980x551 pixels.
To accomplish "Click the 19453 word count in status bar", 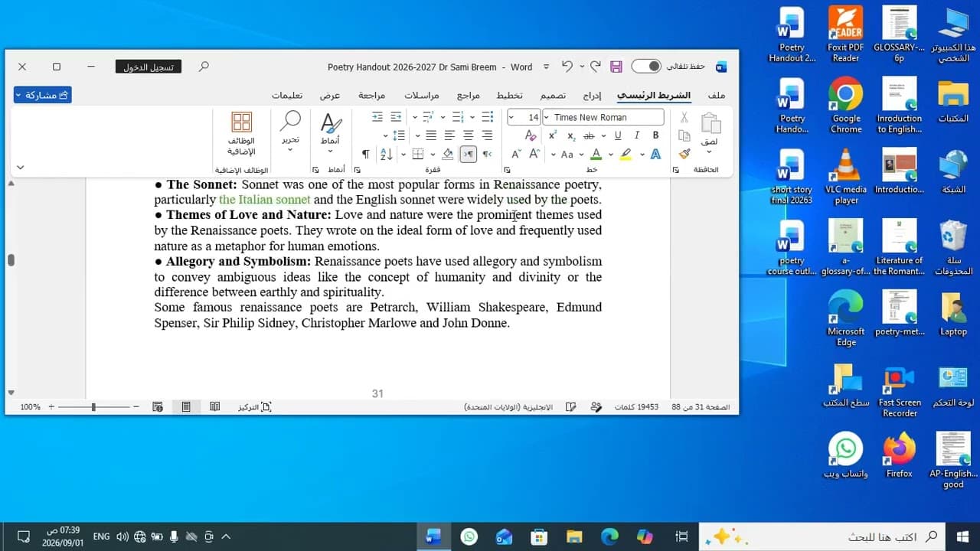I will click(x=637, y=407).
